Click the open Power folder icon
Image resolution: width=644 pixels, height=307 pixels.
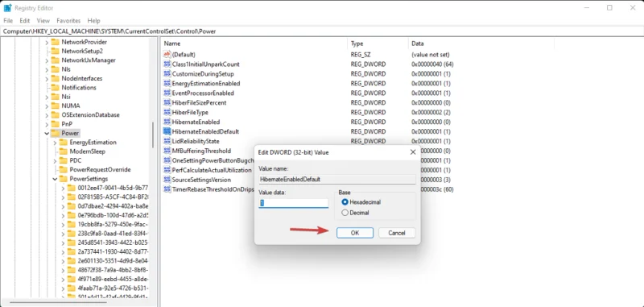pos(55,133)
